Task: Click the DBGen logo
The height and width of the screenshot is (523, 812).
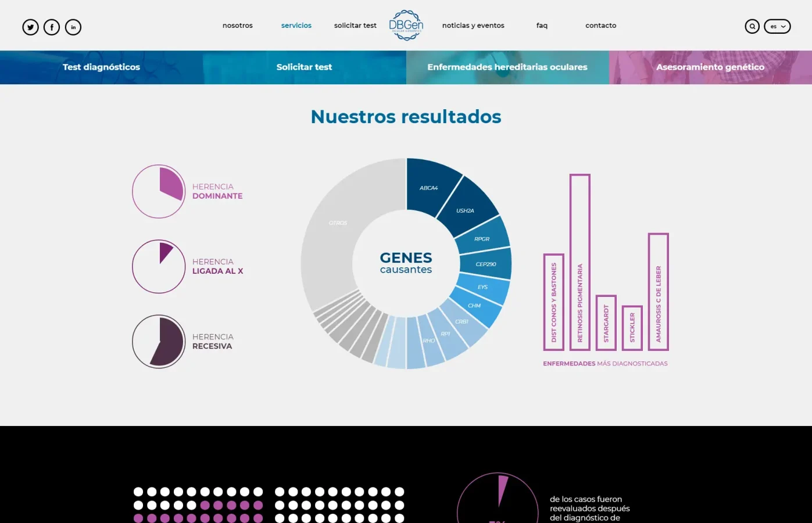Action: 406,26
